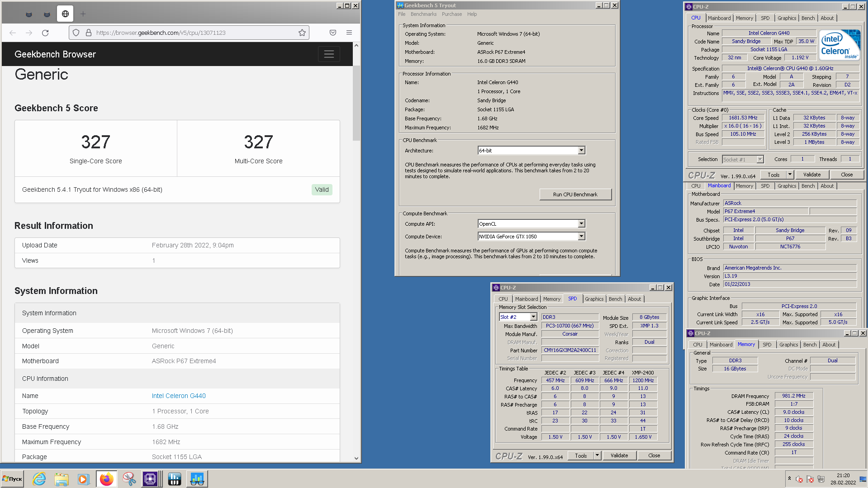868x488 pixels.
Task: Open the Geekbench taskbar button with glasses
Action: pyautogui.click(x=197, y=479)
